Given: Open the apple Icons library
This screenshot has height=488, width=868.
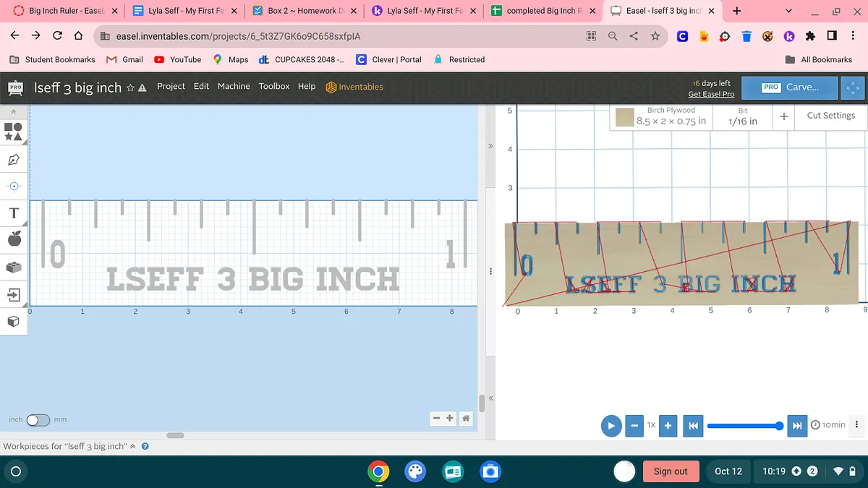Looking at the screenshot, I should (x=14, y=239).
